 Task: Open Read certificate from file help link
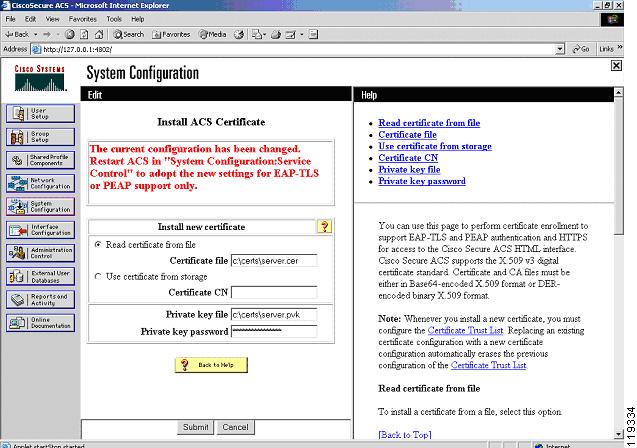pyautogui.click(x=429, y=123)
